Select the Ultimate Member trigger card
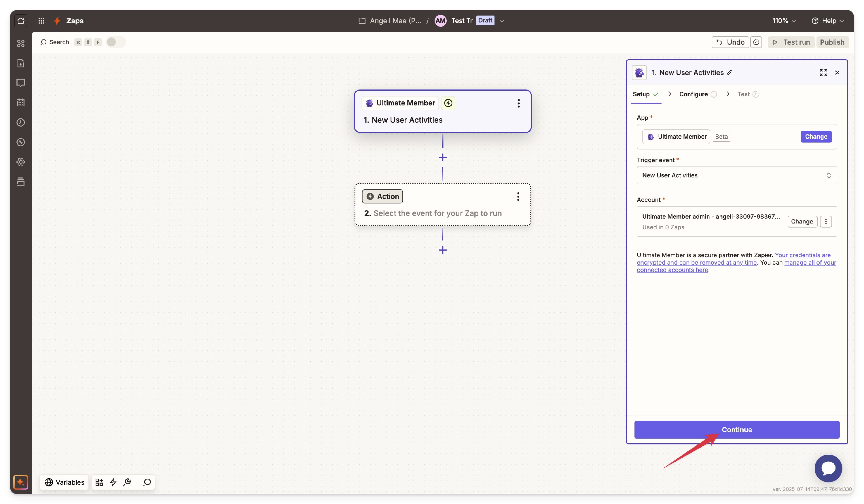Viewport: 864px width, 504px height. click(x=442, y=111)
